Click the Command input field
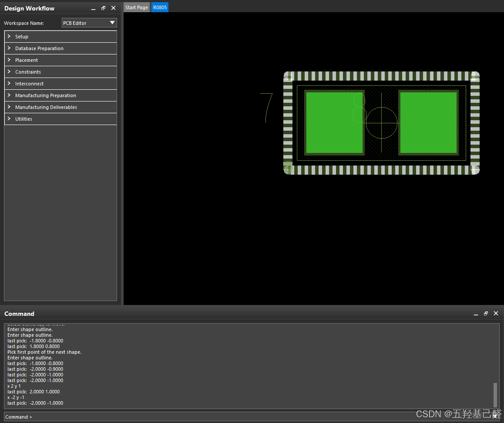The image size is (504, 423). coord(252,417)
